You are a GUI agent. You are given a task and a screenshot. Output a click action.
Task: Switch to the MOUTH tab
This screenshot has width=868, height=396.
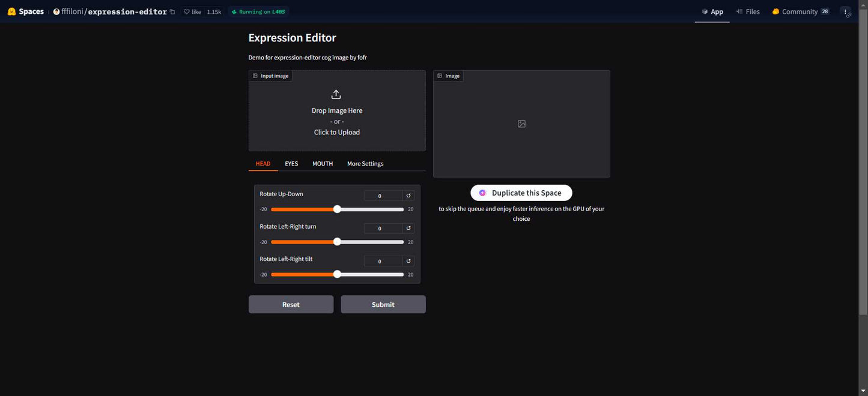click(x=323, y=164)
